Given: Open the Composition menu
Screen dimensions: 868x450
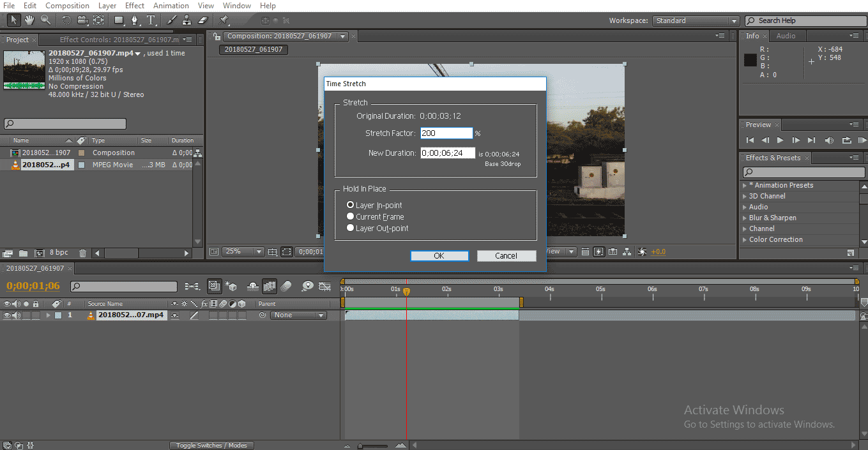Looking at the screenshot, I should [x=67, y=6].
